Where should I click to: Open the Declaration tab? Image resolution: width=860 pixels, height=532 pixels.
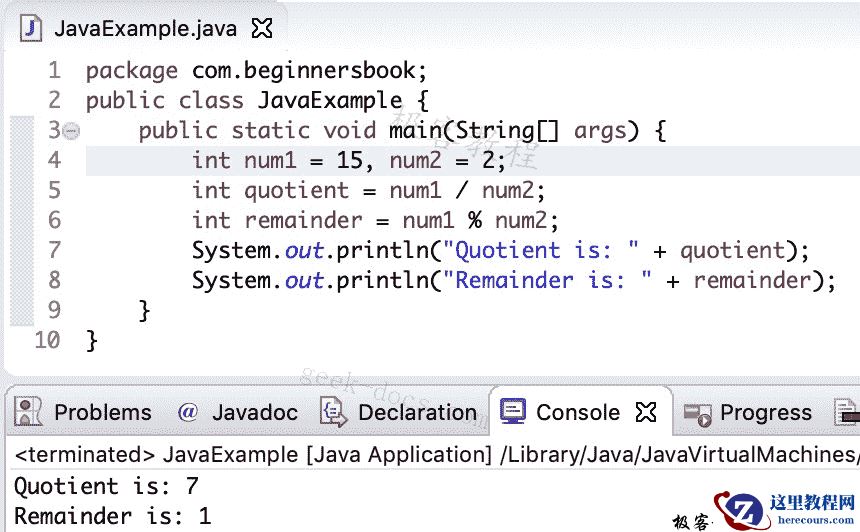point(417,412)
